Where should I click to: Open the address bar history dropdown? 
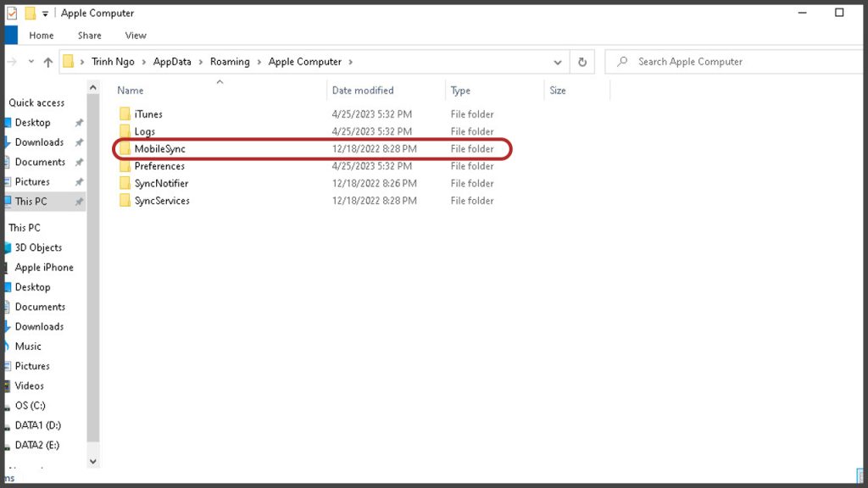(557, 62)
